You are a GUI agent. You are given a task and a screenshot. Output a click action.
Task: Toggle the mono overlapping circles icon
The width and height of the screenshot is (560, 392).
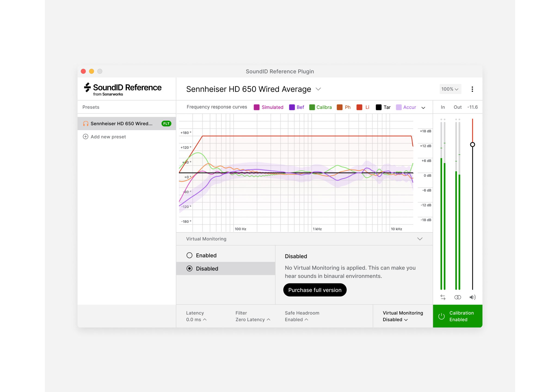458,297
